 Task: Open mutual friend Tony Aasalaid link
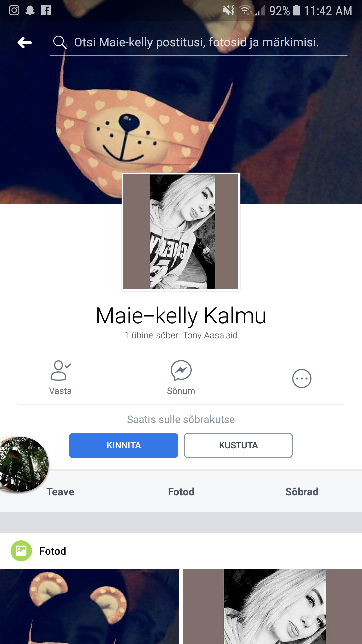pos(210,335)
